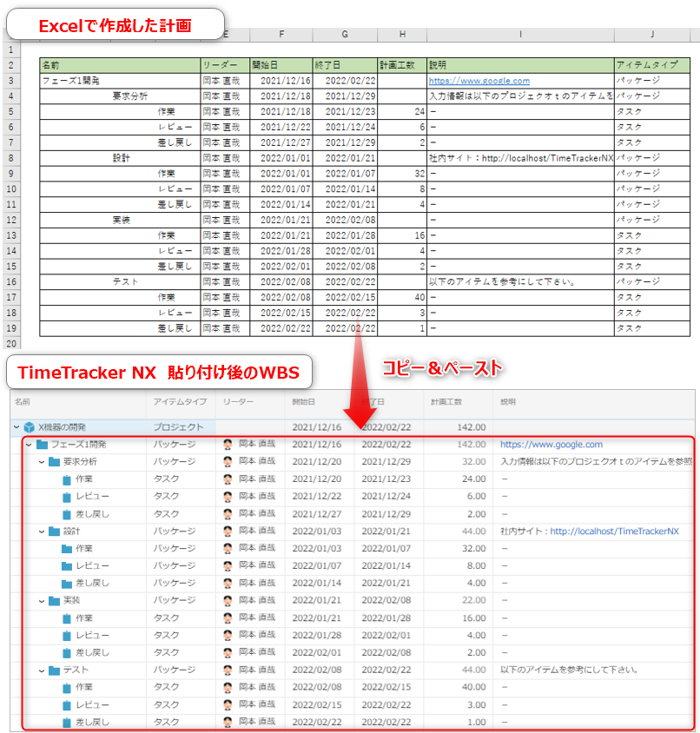Click the 計画工数 column header in the WBS
This screenshot has height=733, width=700.
(x=447, y=403)
